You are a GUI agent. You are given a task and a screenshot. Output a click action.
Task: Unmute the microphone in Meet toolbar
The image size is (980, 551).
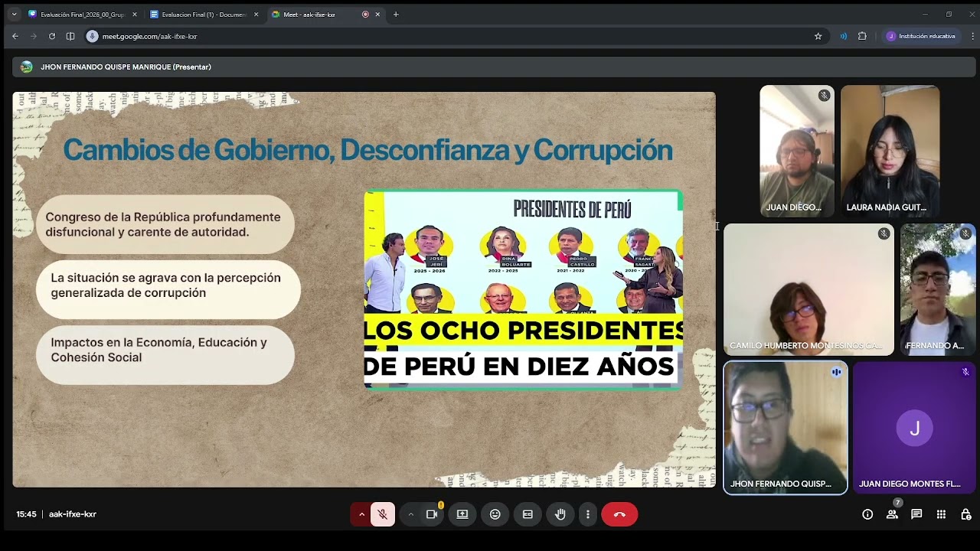click(383, 514)
